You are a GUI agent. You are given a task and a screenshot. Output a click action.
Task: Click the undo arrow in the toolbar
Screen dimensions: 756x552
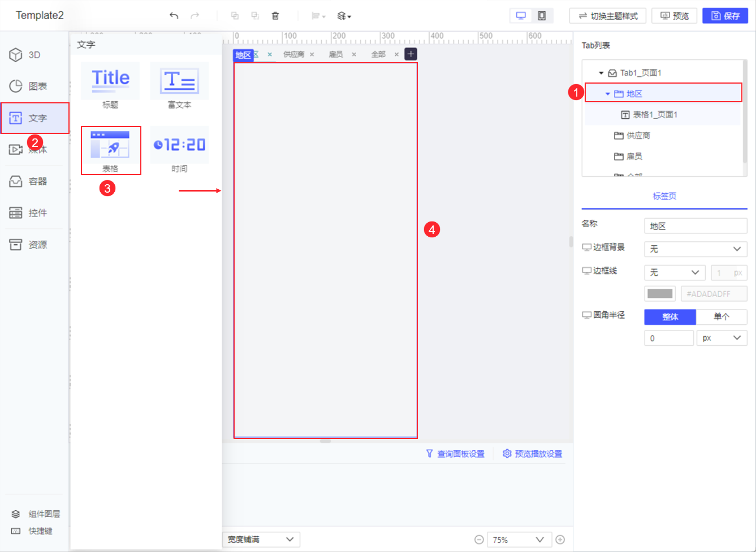[x=174, y=16]
